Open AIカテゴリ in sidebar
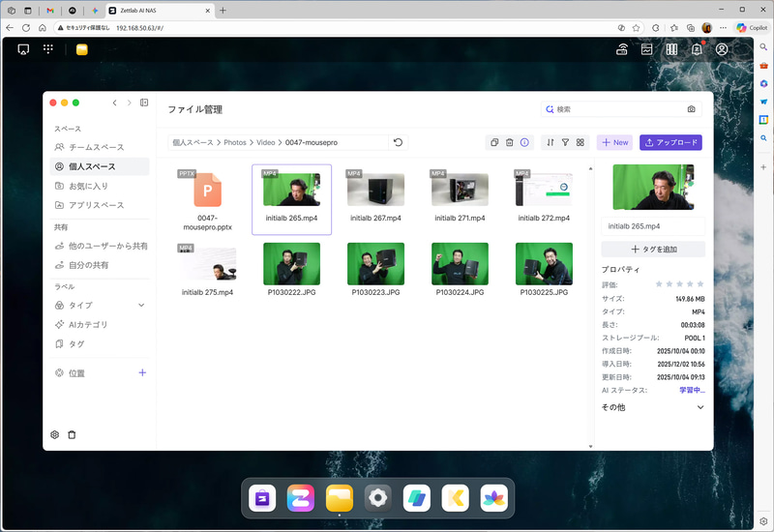 [100, 324]
